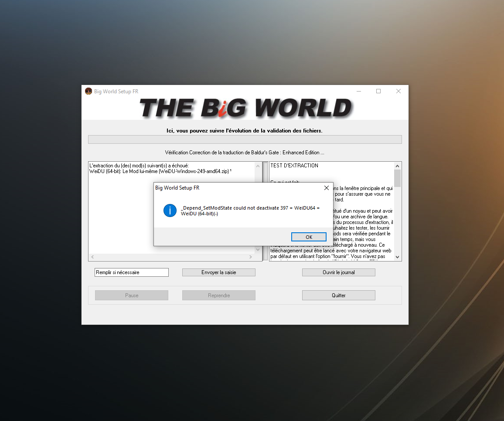Close the main Big World Setup FR window
This screenshot has height=421, width=504.
(398, 91)
